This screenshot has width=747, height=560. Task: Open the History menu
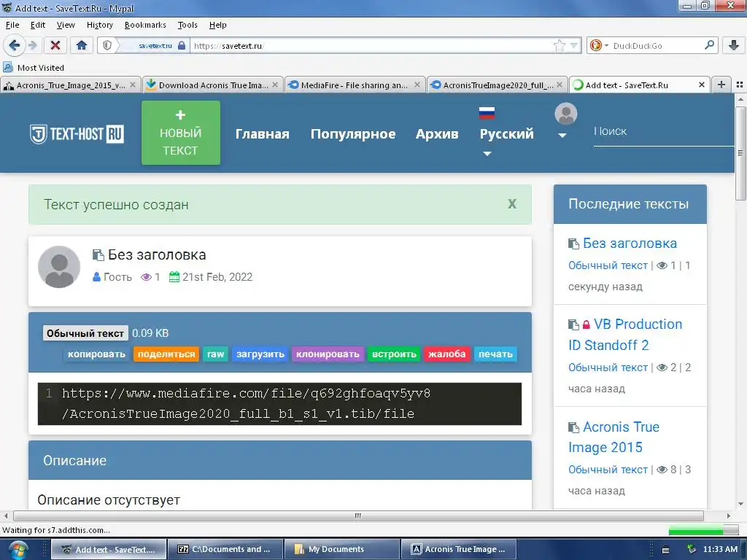click(x=99, y=25)
